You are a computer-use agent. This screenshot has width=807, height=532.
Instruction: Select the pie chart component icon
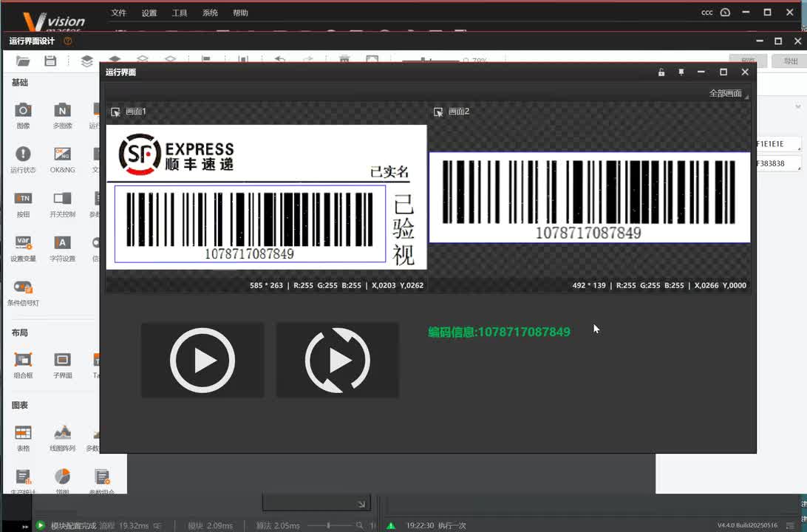(x=62, y=477)
